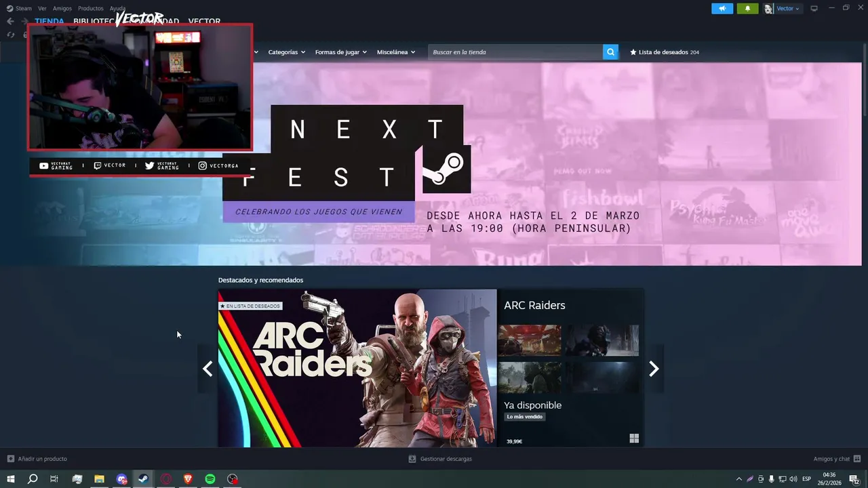This screenshot has height=488, width=868.
Task: Click the star icon beside Lista de deseados
Action: 633,52
